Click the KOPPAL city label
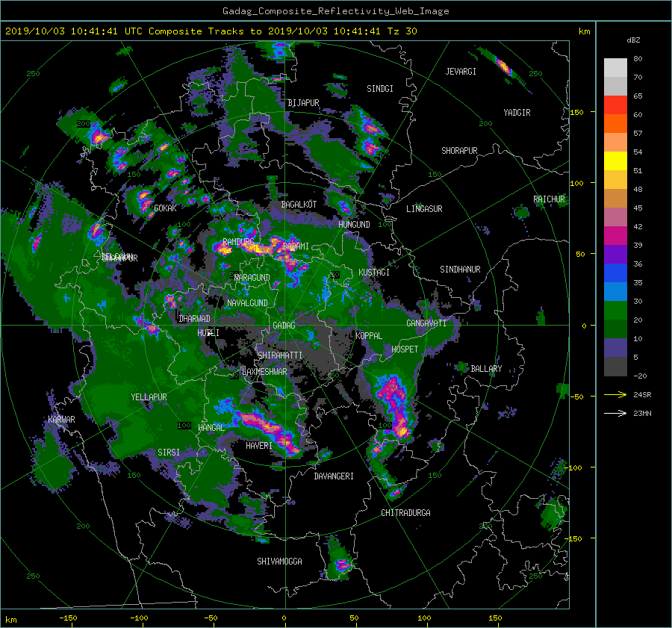Screen dimensions: 672x628 click(369, 336)
